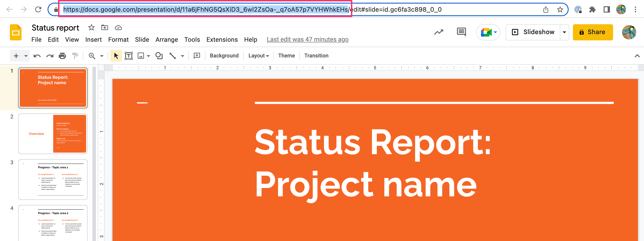644x241 pixels.
Task: Bookmark this page with the star icon
Action: click(x=560, y=9)
